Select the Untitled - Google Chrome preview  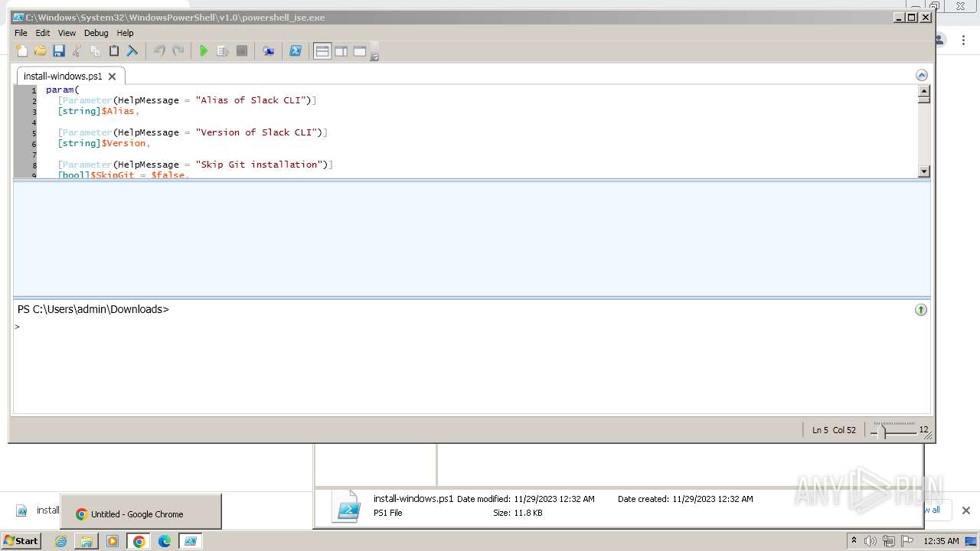pyautogui.click(x=141, y=511)
